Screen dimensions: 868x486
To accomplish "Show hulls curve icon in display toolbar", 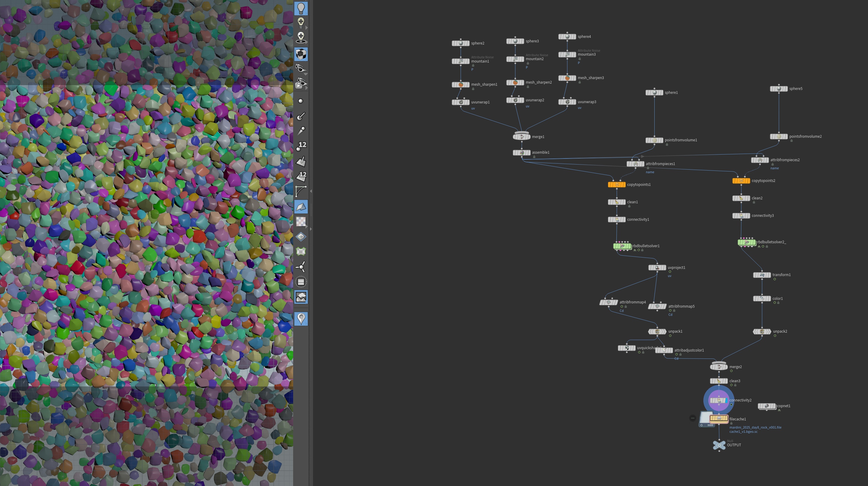I will 301,191.
